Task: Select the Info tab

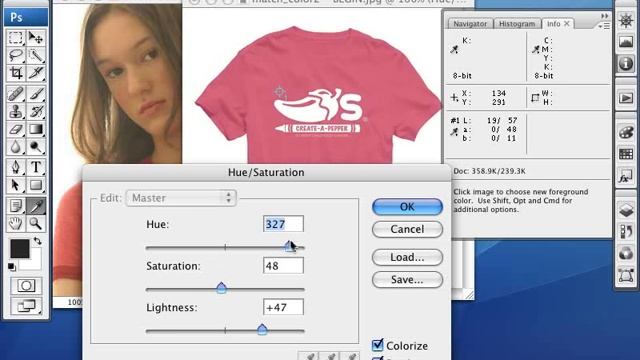Action: point(553,24)
